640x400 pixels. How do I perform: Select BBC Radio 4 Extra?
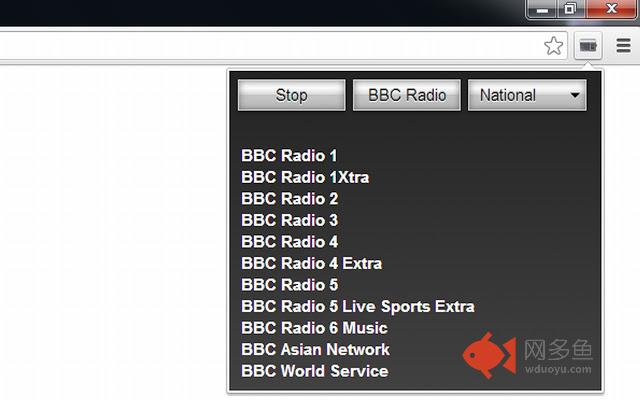click(311, 263)
